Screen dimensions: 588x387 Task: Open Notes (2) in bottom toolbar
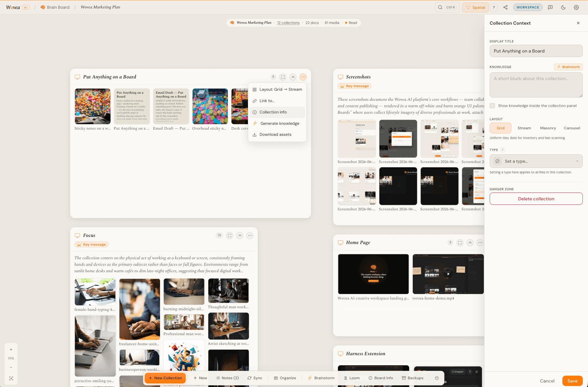tap(227, 378)
